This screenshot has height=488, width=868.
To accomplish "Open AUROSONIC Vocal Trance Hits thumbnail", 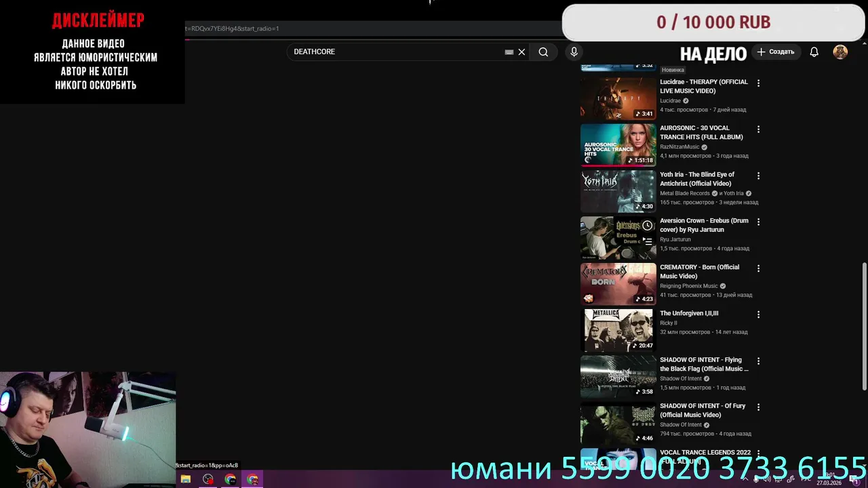I will [x=618, y=144].
